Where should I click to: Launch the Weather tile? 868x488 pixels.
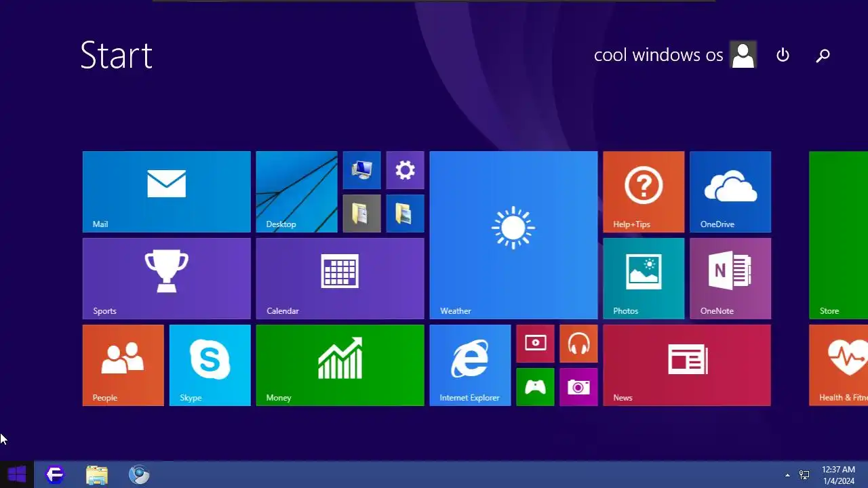coord(513,235)
